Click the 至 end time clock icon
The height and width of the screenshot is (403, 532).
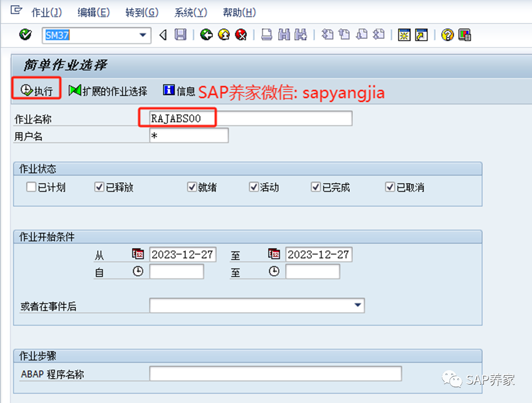point(274,271)
